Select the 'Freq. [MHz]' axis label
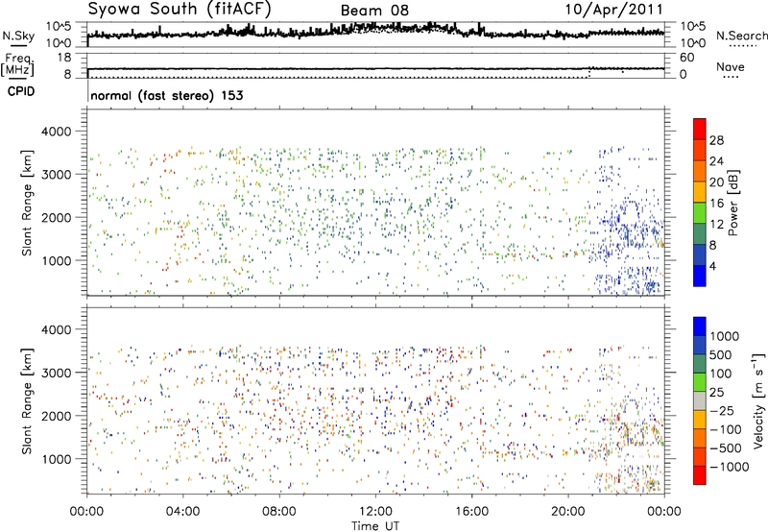This screenshot has width=768, height=532. (18, 65)
